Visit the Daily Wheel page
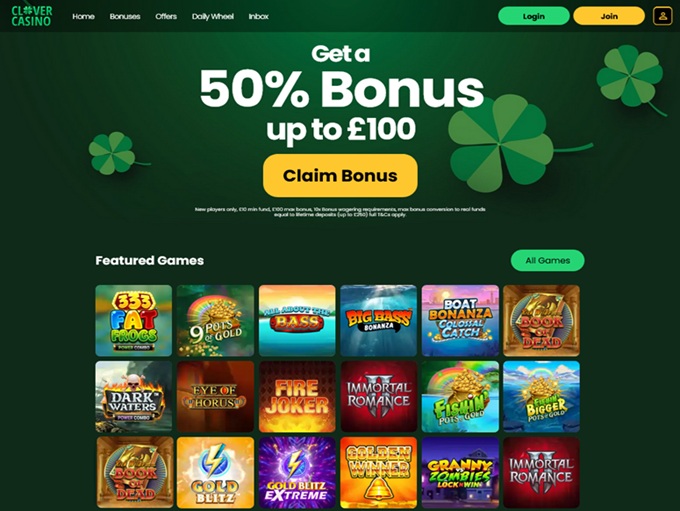The height and width of the screenshot is (511, 680). coord(212,16)
